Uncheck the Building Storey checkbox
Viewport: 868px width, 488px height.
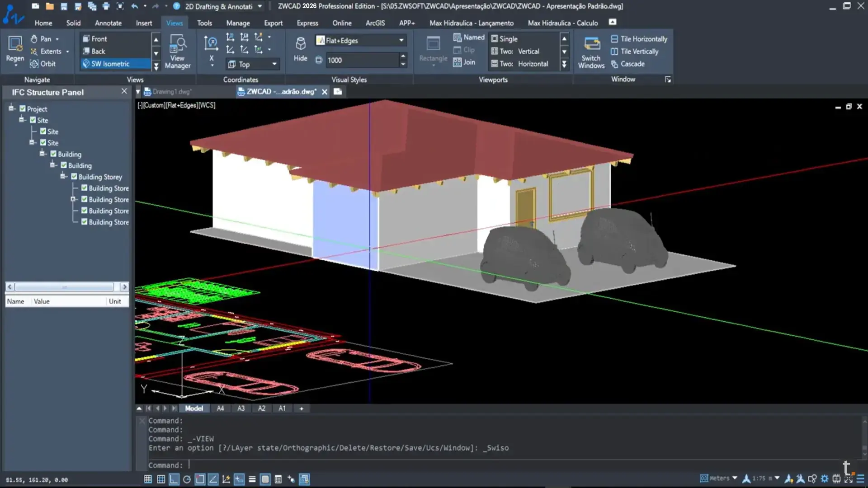click(74, 177)
